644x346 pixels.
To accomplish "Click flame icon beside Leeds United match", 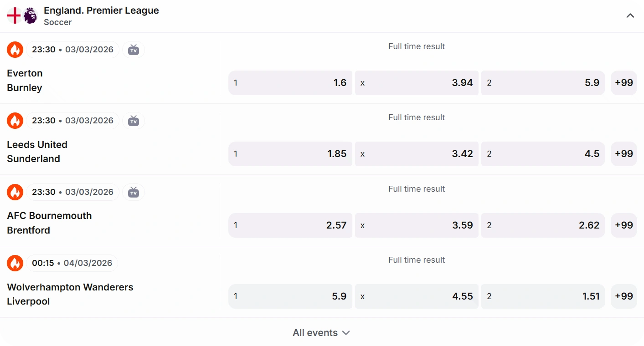I will (x=15, y=121).
